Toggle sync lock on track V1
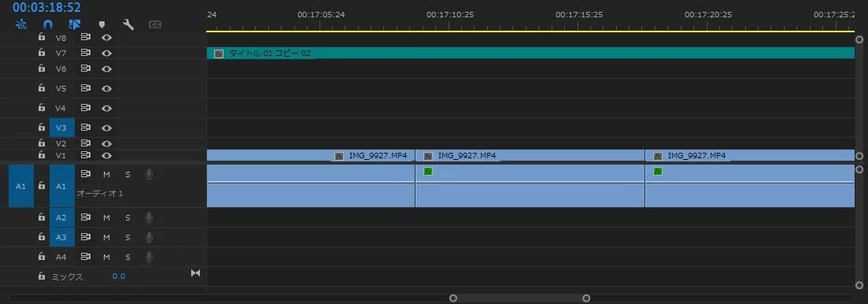This screenshot has width=868, height=304. point(86,155)
